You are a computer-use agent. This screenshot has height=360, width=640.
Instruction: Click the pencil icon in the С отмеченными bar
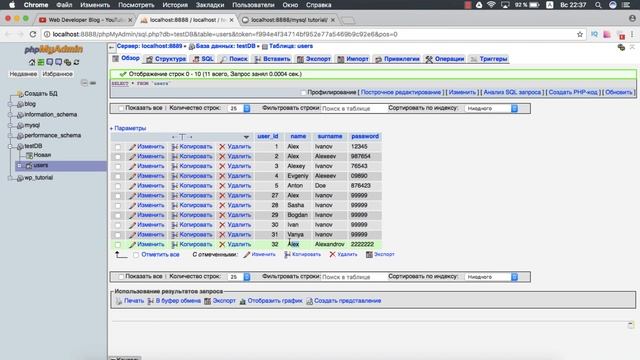point(247,254)
